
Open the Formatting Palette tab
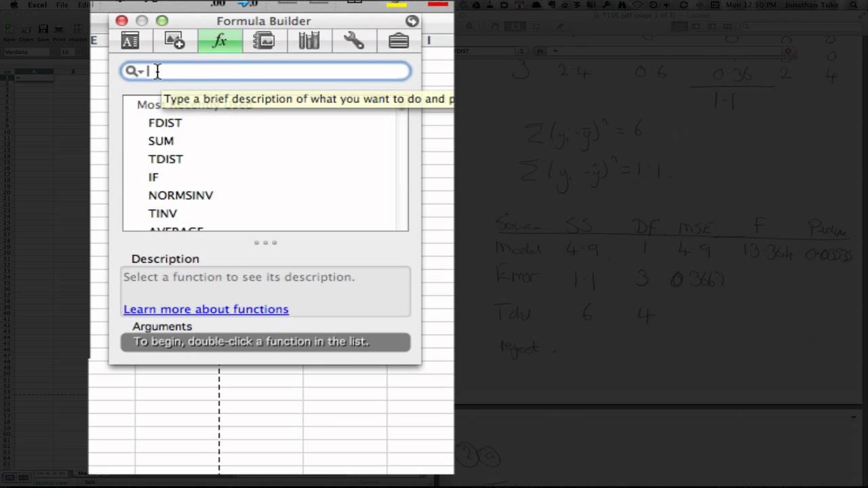[130, 41]
